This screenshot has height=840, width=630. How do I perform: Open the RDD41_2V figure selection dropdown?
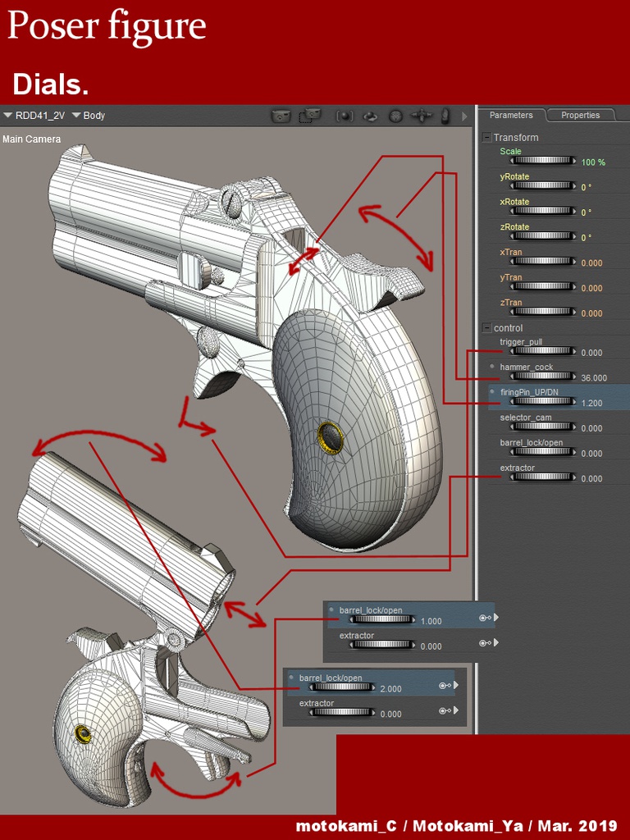coord(34,115)
